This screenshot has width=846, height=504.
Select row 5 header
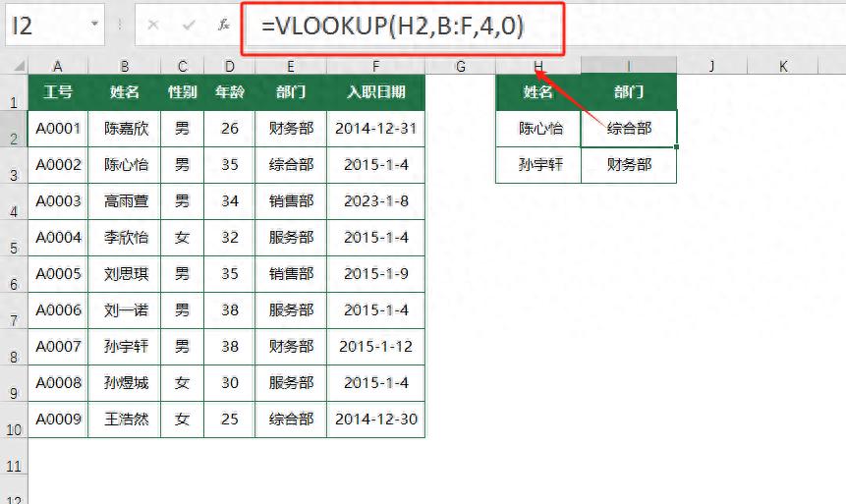[14, 238]
